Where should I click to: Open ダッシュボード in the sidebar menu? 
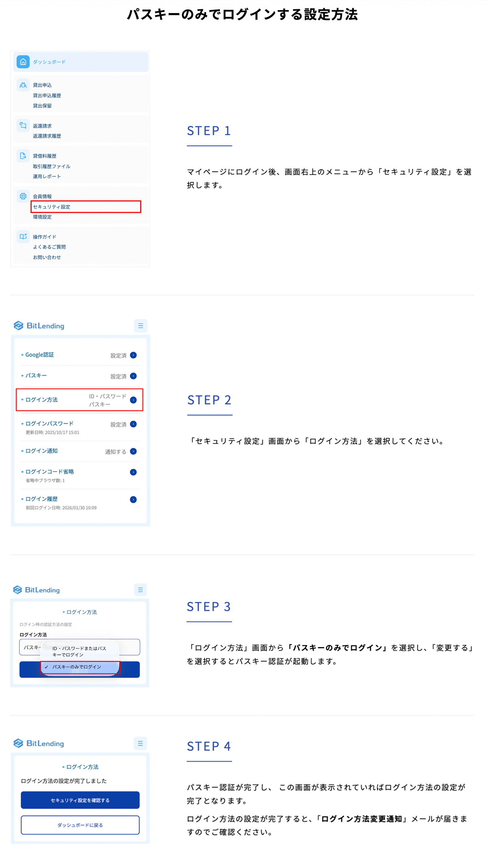coord(81,62)
